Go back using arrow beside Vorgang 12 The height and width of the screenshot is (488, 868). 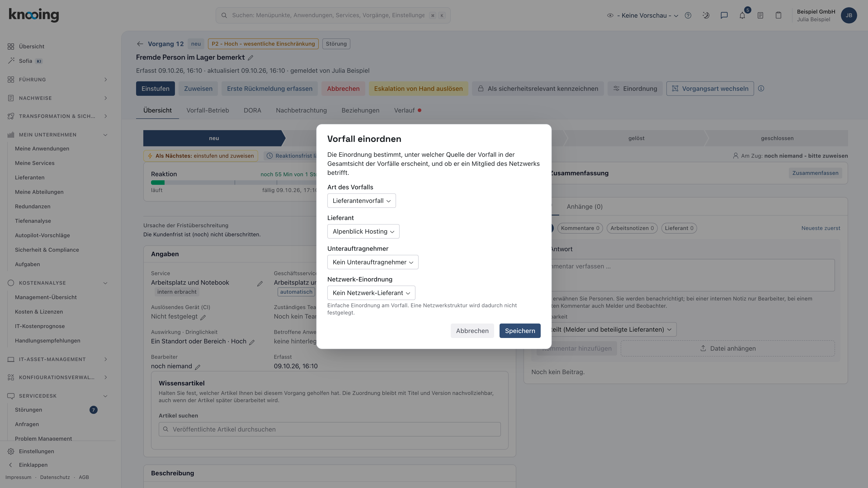click(140, 44)
